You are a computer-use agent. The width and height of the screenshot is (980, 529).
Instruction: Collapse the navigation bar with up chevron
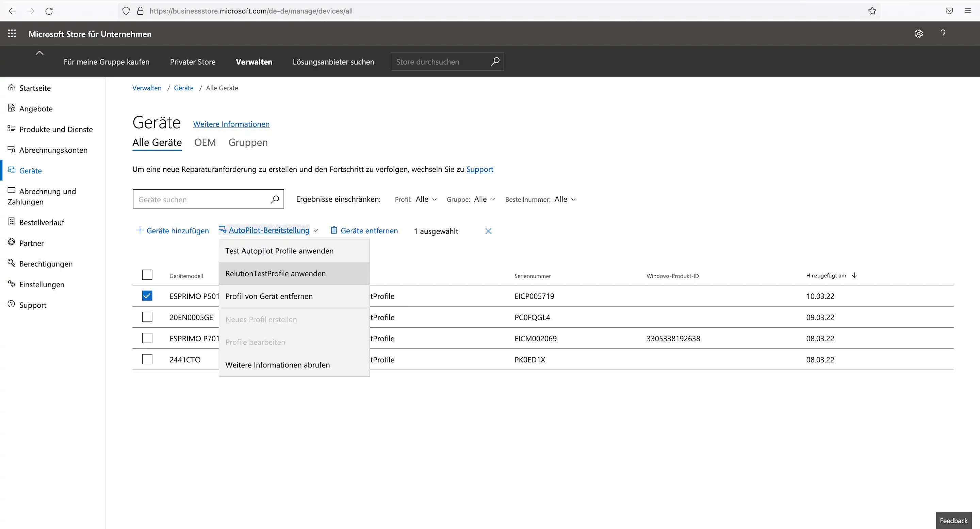pyautogui.click(x=39, y=53)
